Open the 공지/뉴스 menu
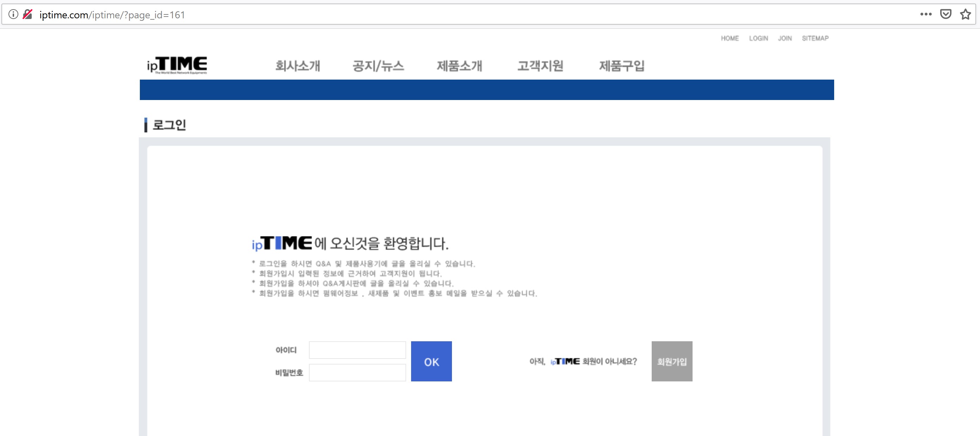This screenshot has width=980, height=436. [x=378, y=66]
